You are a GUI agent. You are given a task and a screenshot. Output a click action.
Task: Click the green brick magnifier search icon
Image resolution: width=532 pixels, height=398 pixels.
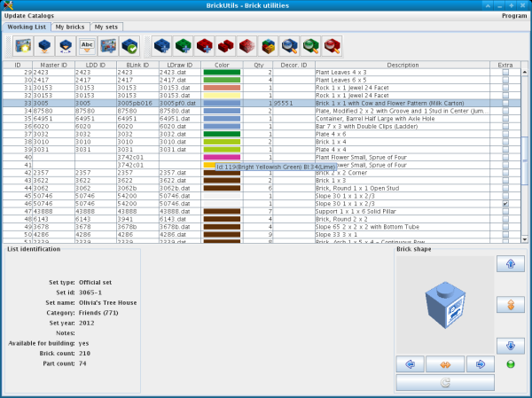click(311, 46)
